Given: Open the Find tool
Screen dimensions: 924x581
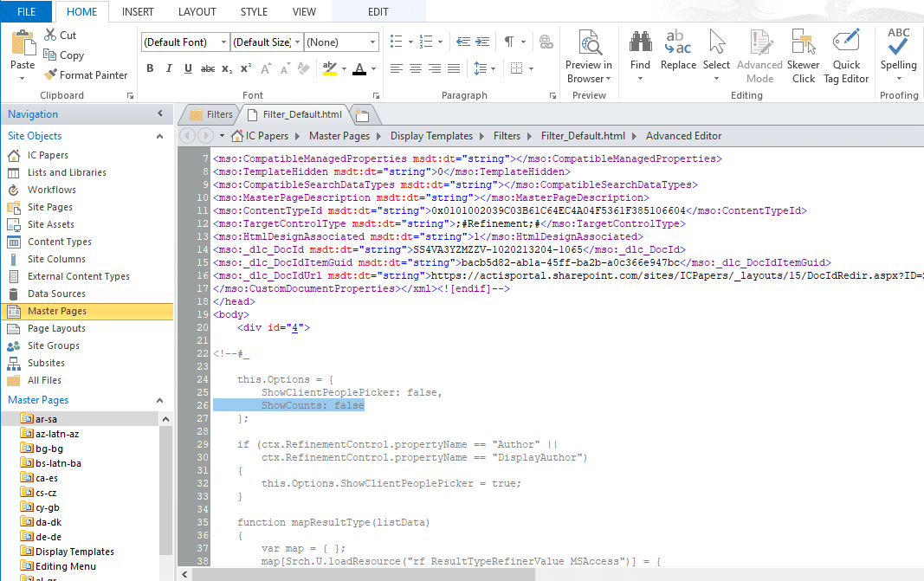Looking at the screenshot, I should pos(640,55).
